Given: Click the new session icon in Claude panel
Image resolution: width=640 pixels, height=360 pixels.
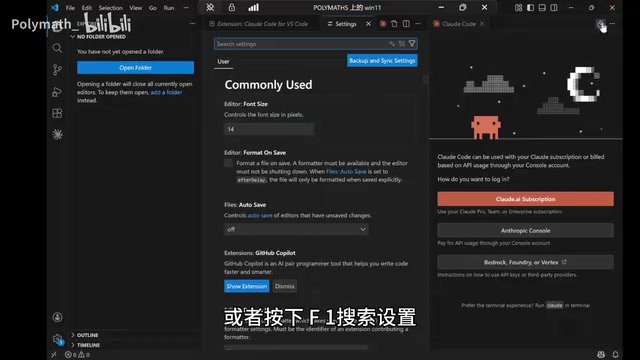Looking at the screenshot, I should [601, 24].
